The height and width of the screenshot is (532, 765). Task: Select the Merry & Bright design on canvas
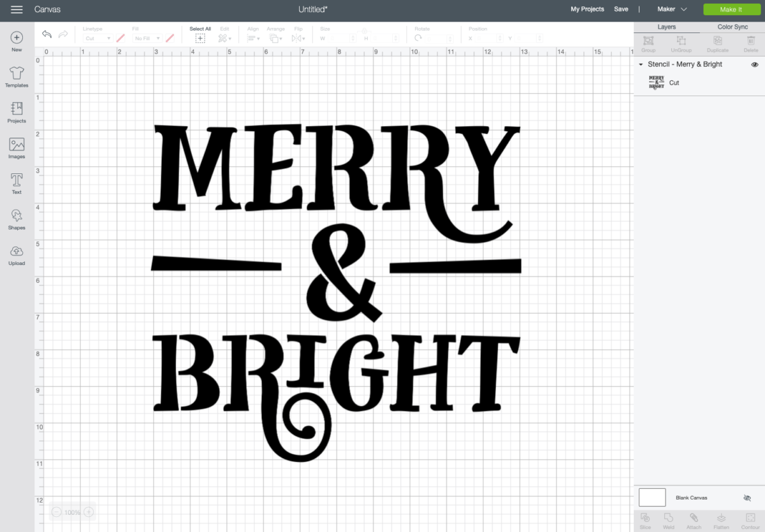[x=336, y=292]
